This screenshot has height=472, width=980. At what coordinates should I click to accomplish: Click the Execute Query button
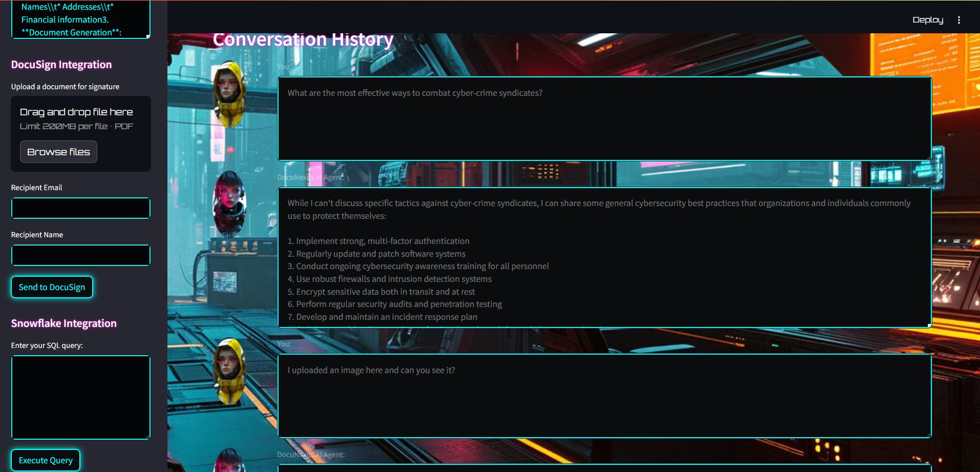46,460
